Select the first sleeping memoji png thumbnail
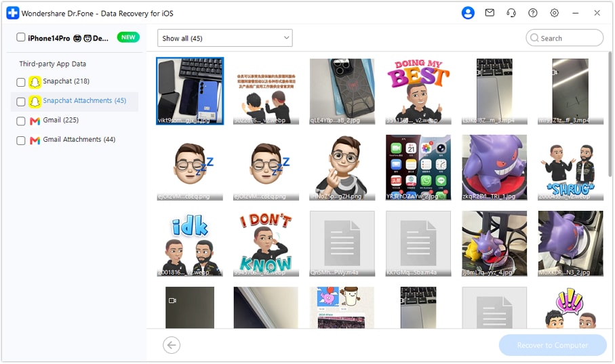 tap(190, 167)
